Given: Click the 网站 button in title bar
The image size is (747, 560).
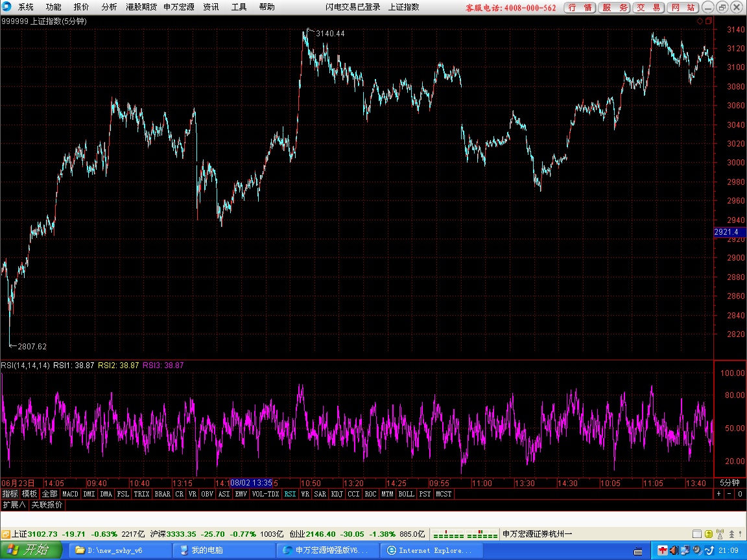Looking at the screenshot, I should (683, 8).
